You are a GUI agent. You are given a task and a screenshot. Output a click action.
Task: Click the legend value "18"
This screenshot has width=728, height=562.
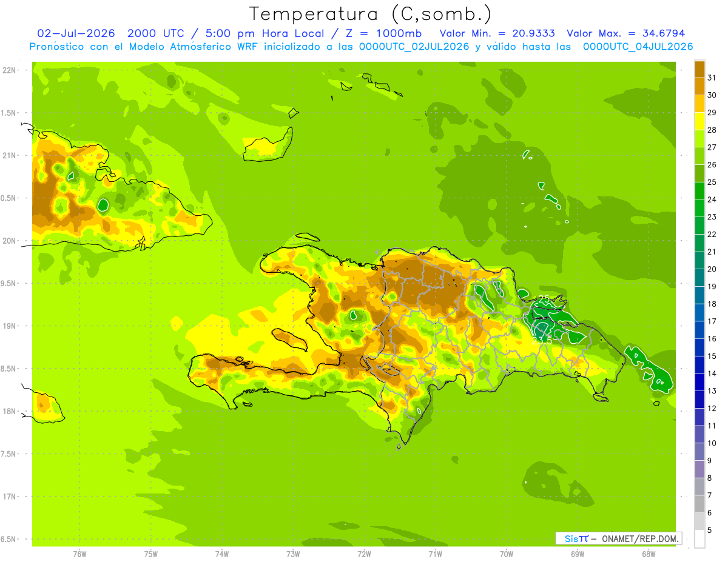712,304
